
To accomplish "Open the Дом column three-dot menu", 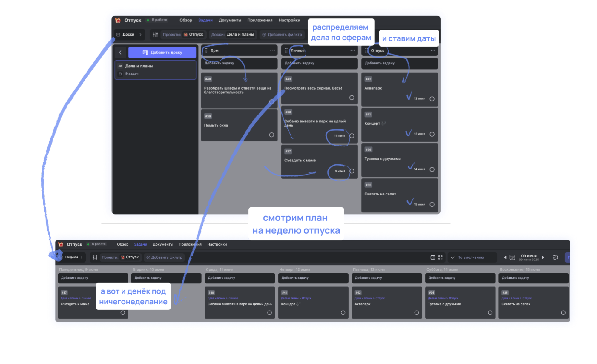I will click(272, 50).
